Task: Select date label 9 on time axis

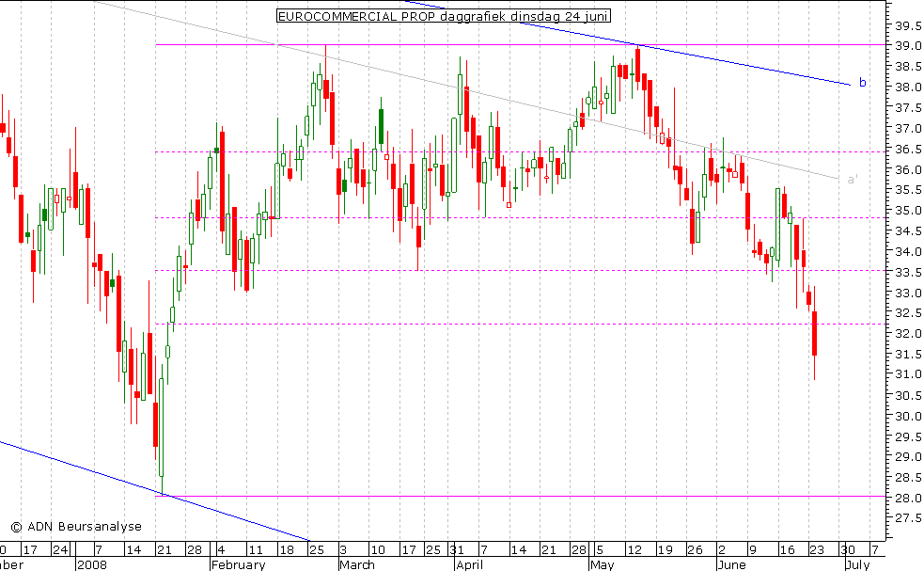Action: (x=753, y=549)
